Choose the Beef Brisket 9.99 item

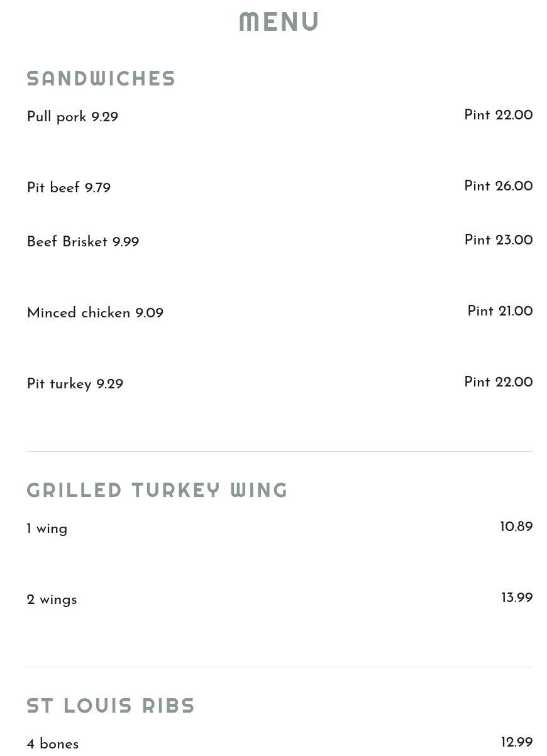pos(83,243)
